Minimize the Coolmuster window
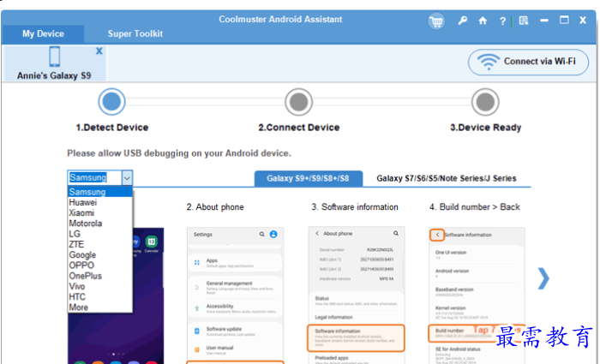 pyautogui.click(x=544, y=21)
